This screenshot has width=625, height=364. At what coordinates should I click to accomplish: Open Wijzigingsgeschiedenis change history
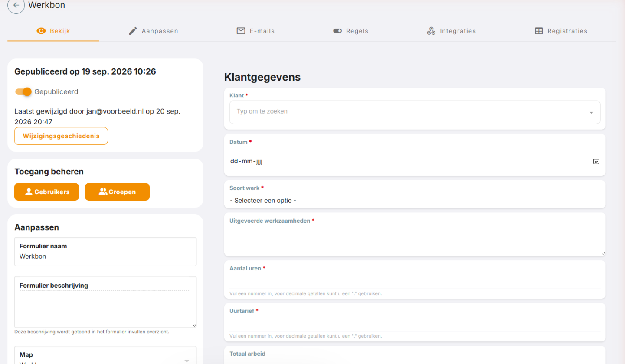pyautogui.click(x=61, y=136)
